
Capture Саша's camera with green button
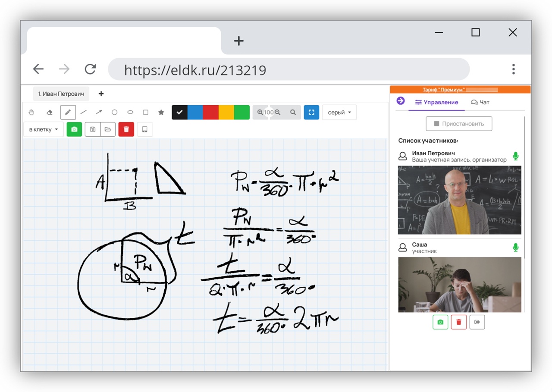[x=440, y=322]
